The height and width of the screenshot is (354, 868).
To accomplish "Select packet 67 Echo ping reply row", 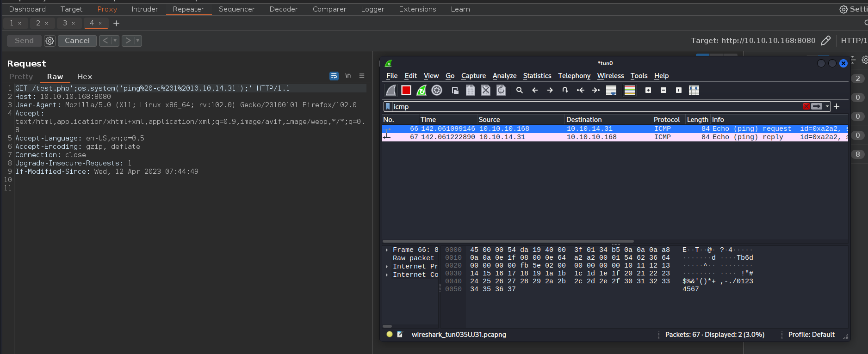I will tap(615, 137).
